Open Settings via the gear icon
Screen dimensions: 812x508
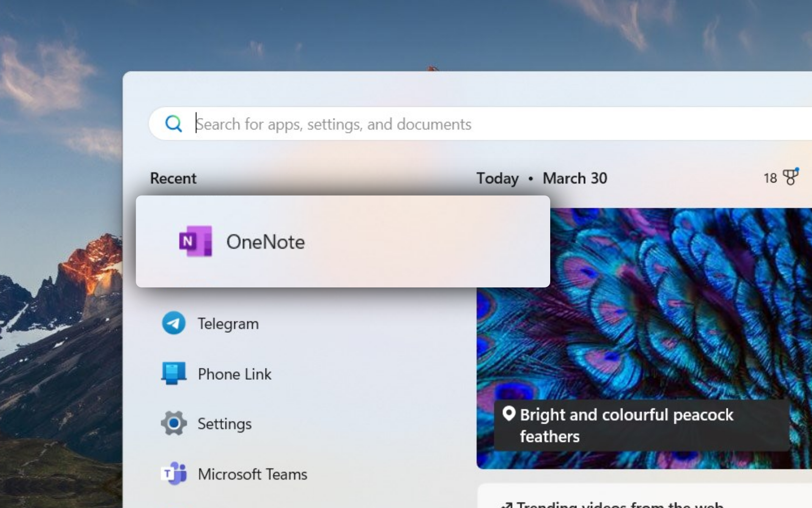click(x=173, y=423)
